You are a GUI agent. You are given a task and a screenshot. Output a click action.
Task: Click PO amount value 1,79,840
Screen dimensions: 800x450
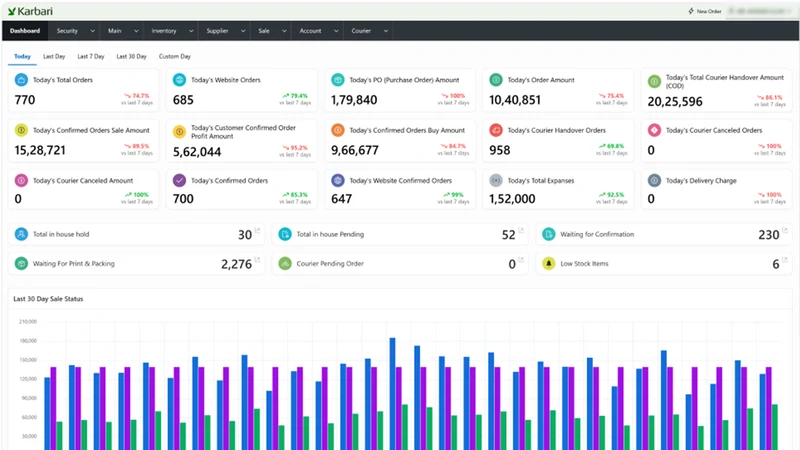354,100
